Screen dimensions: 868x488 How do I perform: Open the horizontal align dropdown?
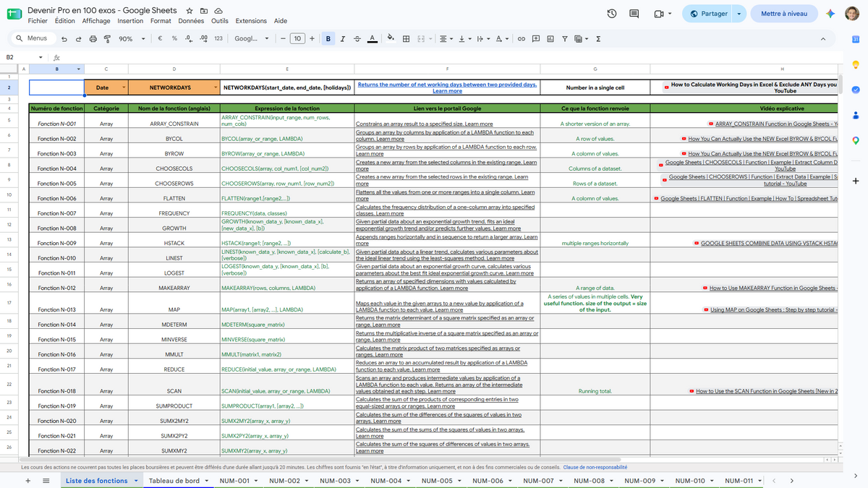tap(447, 39)
